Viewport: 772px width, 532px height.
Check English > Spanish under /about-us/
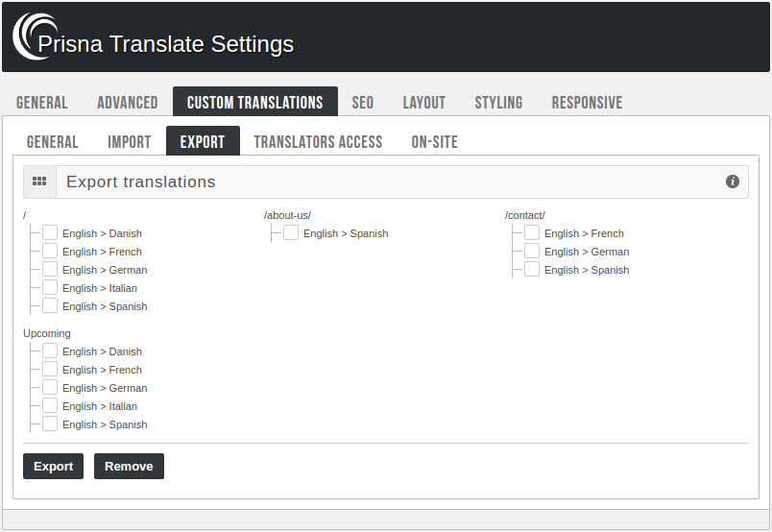point(291,232)
